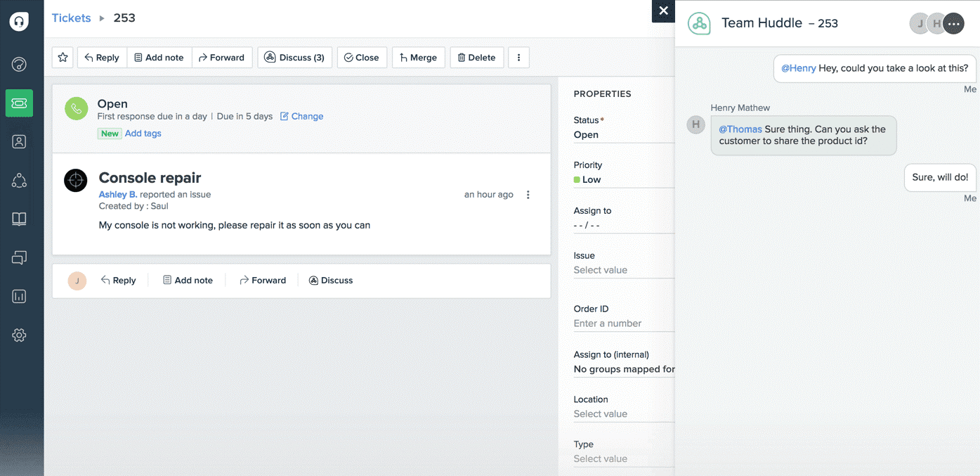Select the Tickets icon in the sidebar

point(19,103)
